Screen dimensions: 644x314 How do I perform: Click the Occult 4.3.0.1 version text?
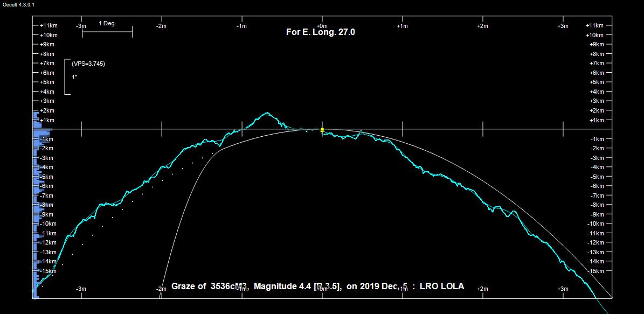pyautogui.click(x=19, y=4)
